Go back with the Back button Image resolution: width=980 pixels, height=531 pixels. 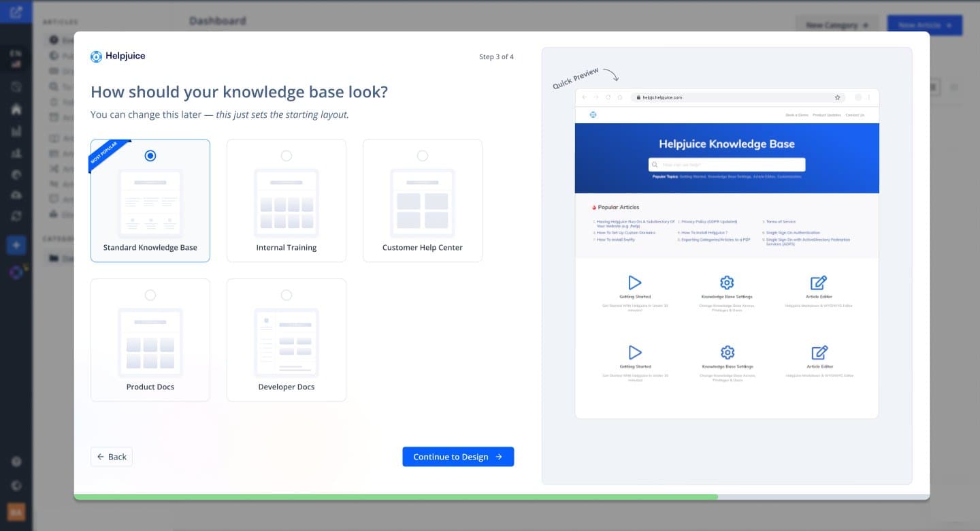coord(112,457)
